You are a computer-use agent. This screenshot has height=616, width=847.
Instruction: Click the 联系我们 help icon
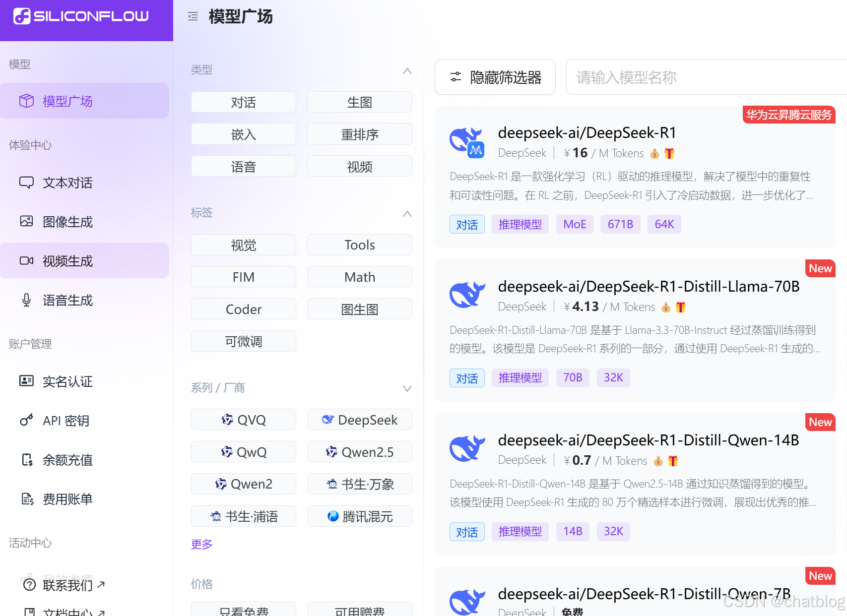tap(30, 585)
